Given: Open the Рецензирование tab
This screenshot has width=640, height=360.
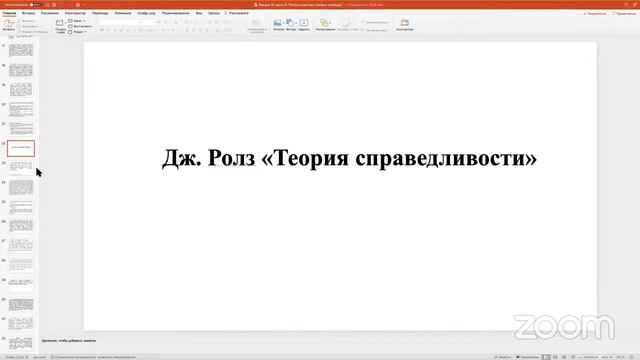Looking at the screenshot, I should 176,13.
